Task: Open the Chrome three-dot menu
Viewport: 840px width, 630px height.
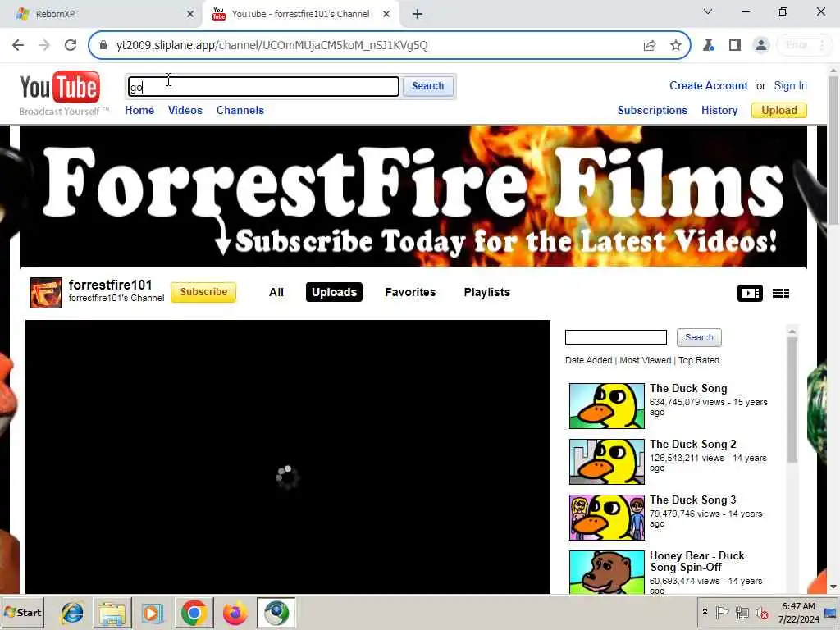Action: tap(822, 45)
